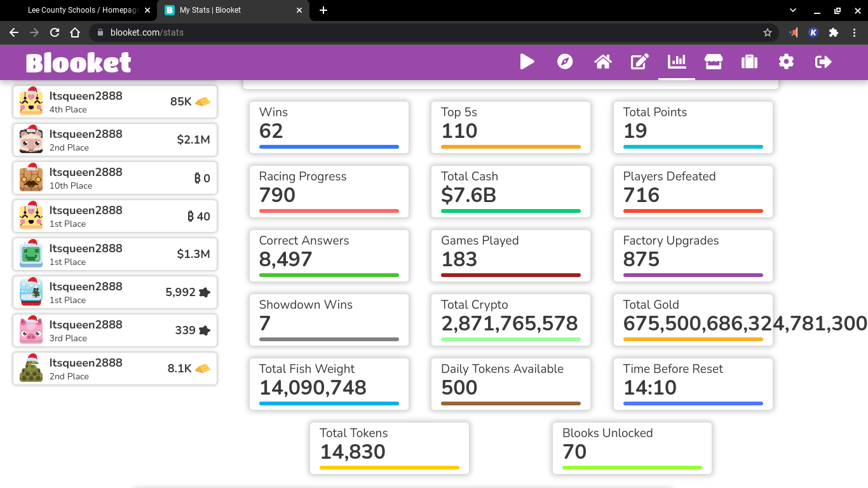
Task: Click the Daily Tokens Available stat card
Action: tap(511, 384)
